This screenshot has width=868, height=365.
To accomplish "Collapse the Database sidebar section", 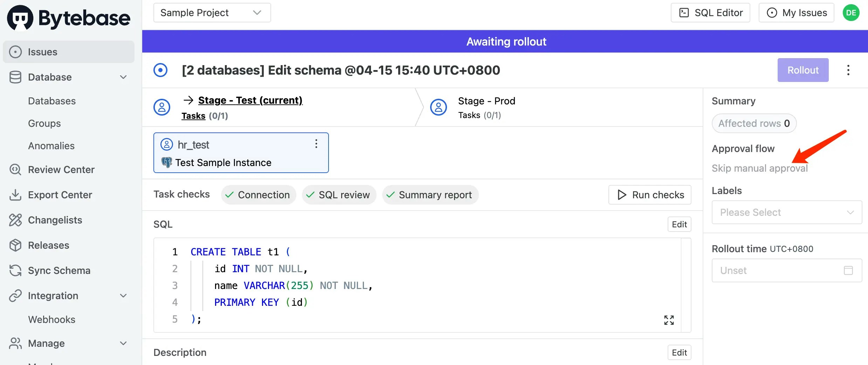I will pos(123,77).
